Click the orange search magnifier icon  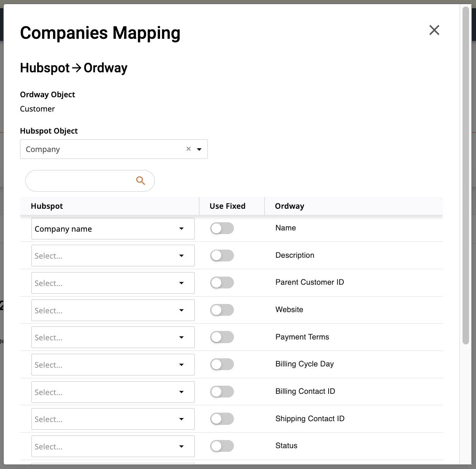tap(140, 181)
